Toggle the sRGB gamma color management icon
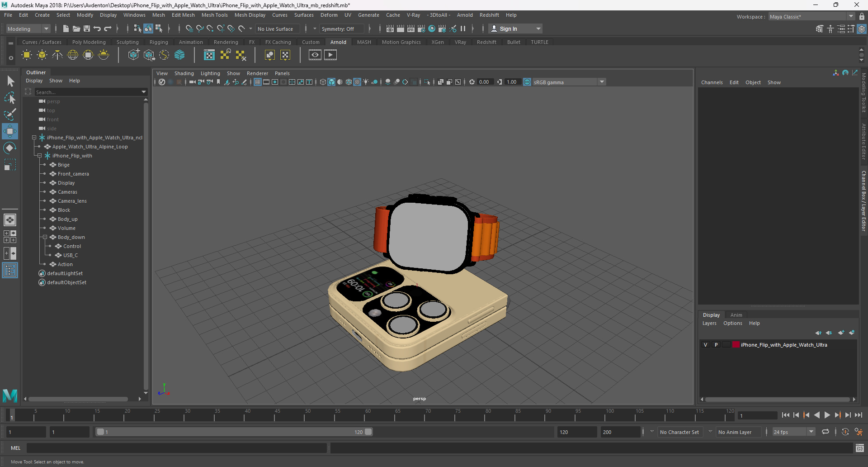868x467 pixels. click(527, 82)
